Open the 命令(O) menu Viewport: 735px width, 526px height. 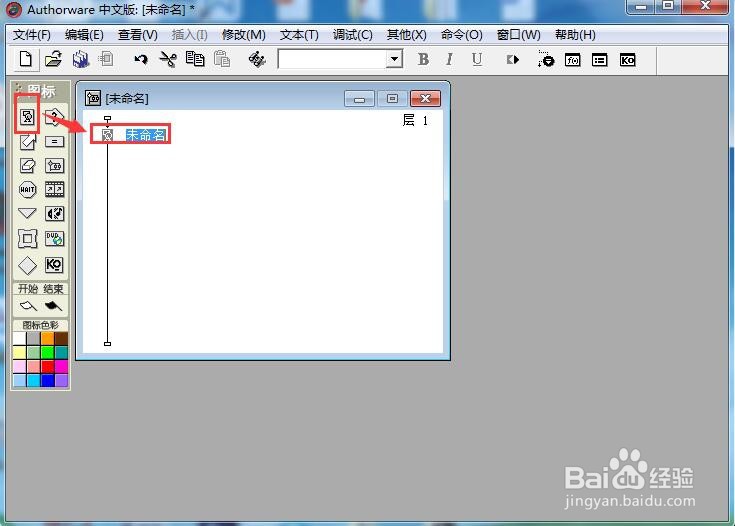click(461, 35)
